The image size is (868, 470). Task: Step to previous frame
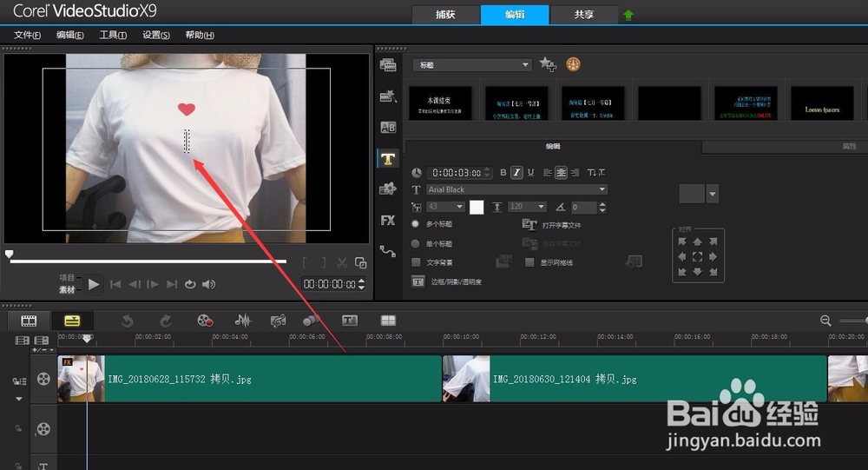[x=135, y=284]
